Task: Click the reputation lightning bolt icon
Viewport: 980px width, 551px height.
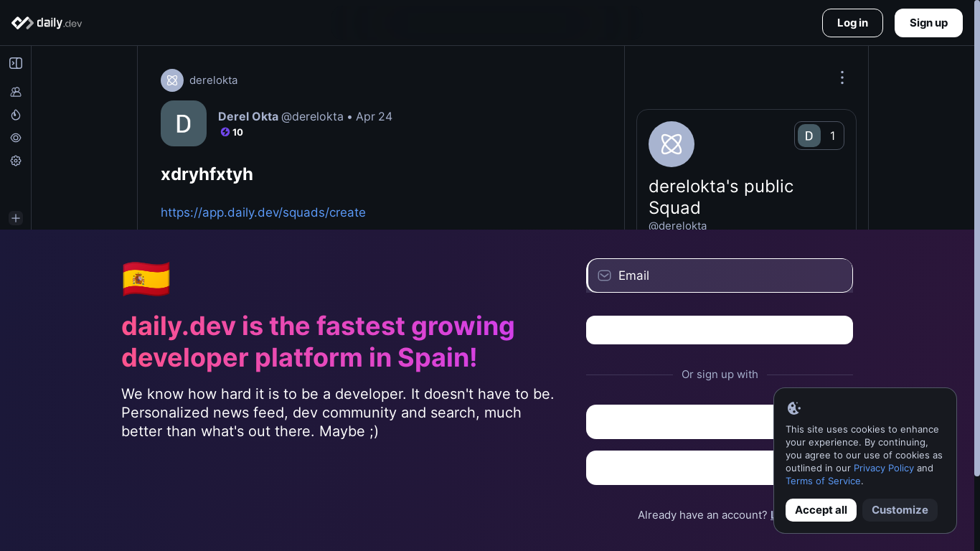Action: tap(225, 132)
